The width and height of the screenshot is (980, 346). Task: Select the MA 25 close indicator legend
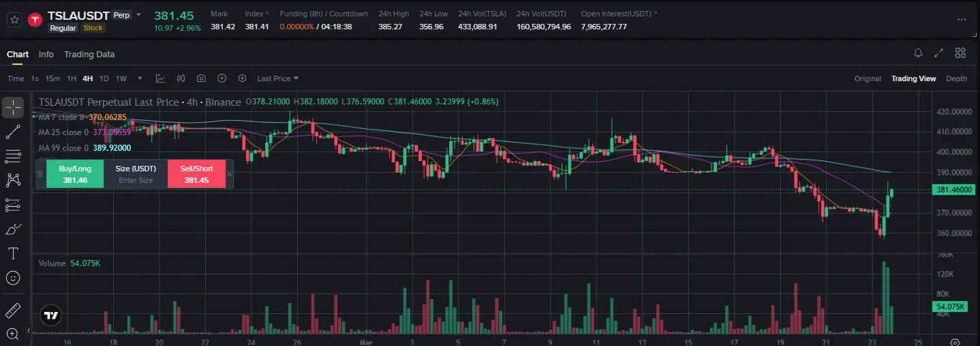point(85,132)
